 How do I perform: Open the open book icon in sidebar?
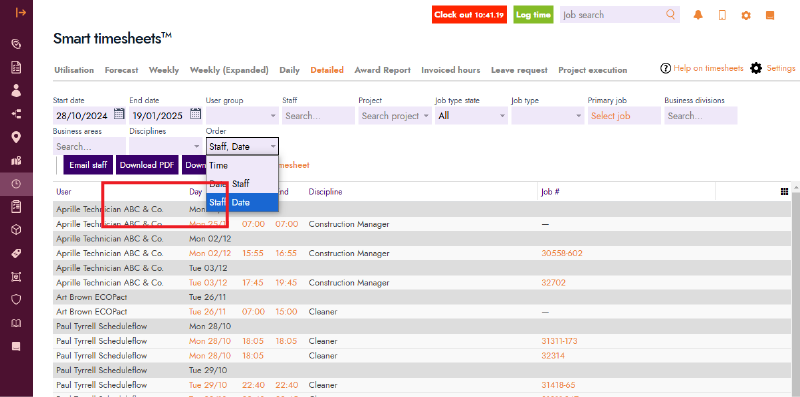[16, 323]
